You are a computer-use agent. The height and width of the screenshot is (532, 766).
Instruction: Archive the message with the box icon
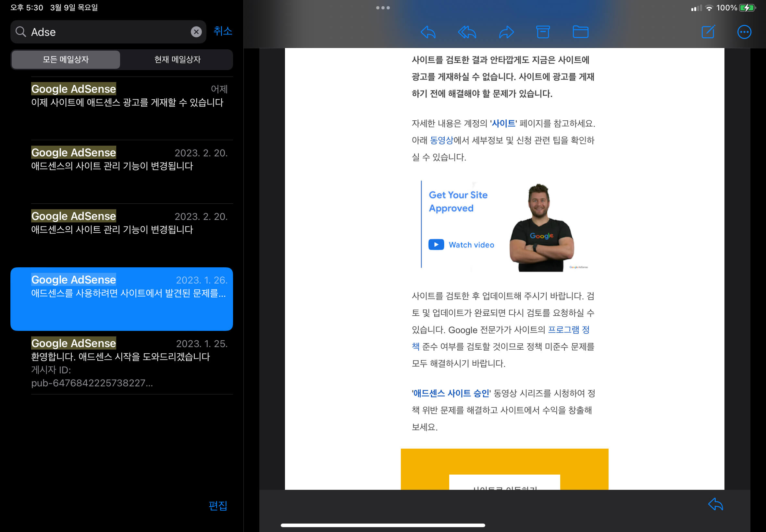point(543,32)
